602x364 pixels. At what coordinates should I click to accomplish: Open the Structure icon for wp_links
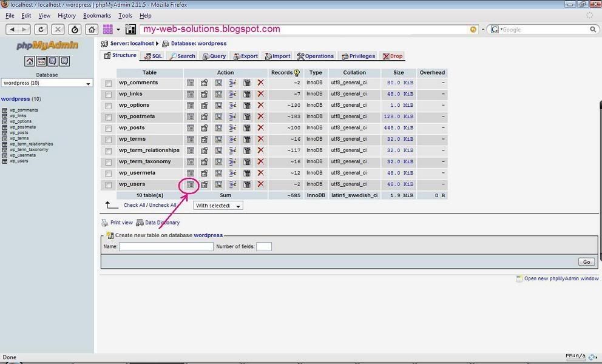click(205, 94)
